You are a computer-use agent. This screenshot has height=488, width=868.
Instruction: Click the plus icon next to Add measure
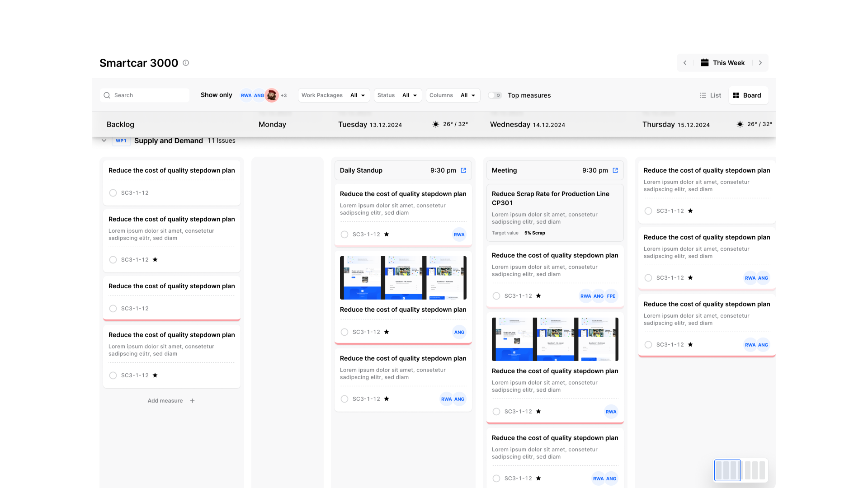193,401
